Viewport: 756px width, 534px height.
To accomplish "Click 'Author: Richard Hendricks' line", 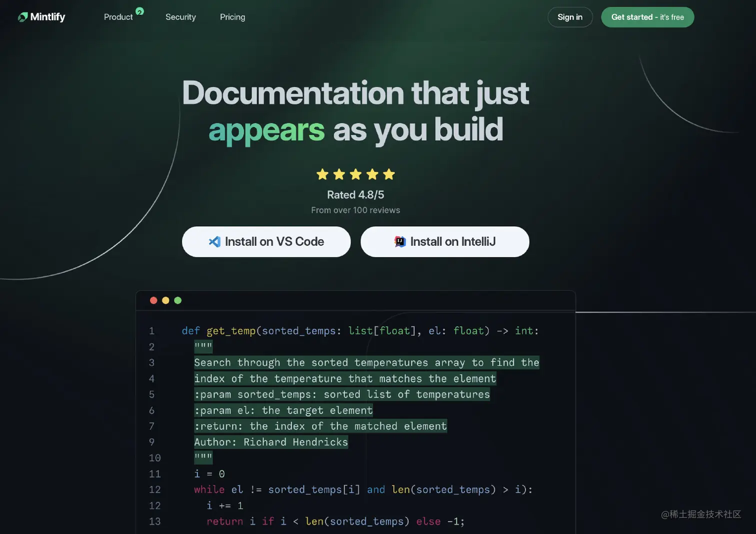I will tap(271, 442).
